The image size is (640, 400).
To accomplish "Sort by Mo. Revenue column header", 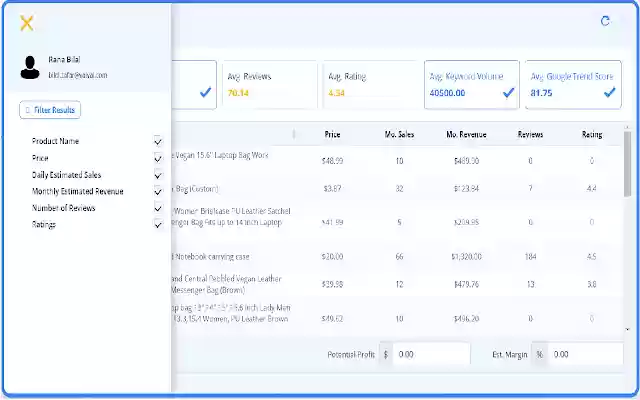I will [x=466, y=134].
